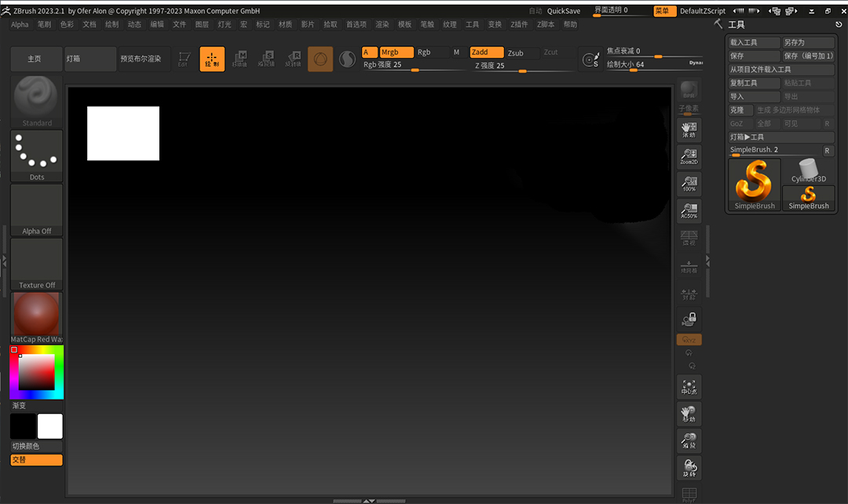The height and width of the screenshot is (504, 848).
Task: Open the Alpha Off selector
Action: click(x=37, y=210)
